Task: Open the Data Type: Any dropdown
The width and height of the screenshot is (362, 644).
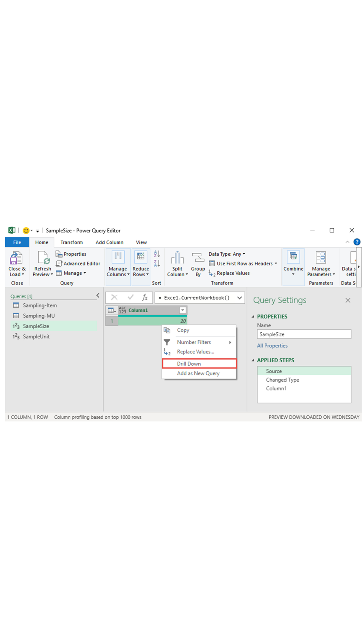Action: 227,254
